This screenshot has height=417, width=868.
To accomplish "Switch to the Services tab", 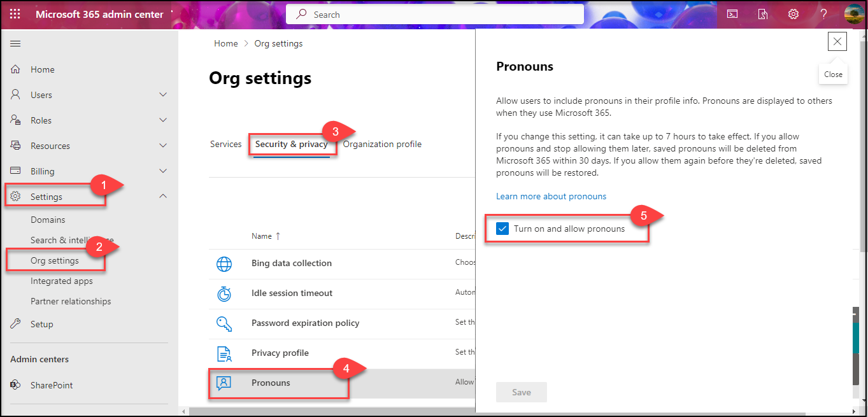I will [x=226, y=145].
